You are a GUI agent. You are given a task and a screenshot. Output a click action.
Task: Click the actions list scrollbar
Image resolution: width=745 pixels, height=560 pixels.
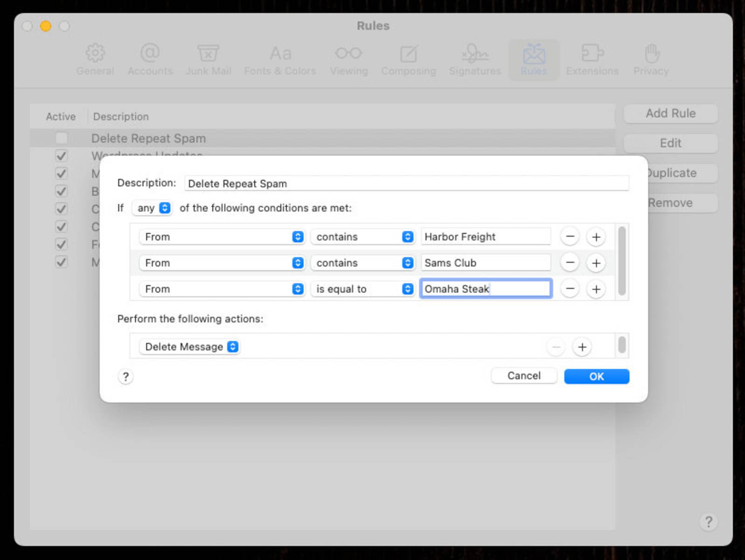point(621,345)
